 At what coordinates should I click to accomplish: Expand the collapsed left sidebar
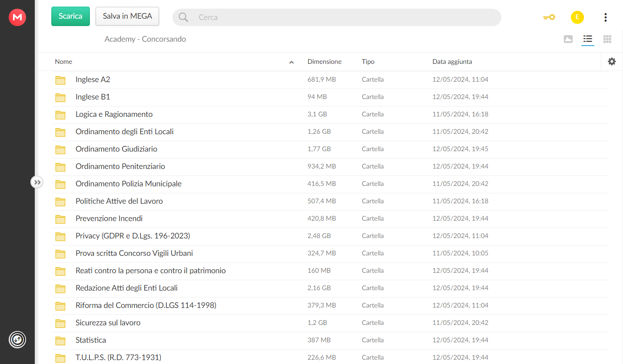pyautogui.click(x=37, y=182)
